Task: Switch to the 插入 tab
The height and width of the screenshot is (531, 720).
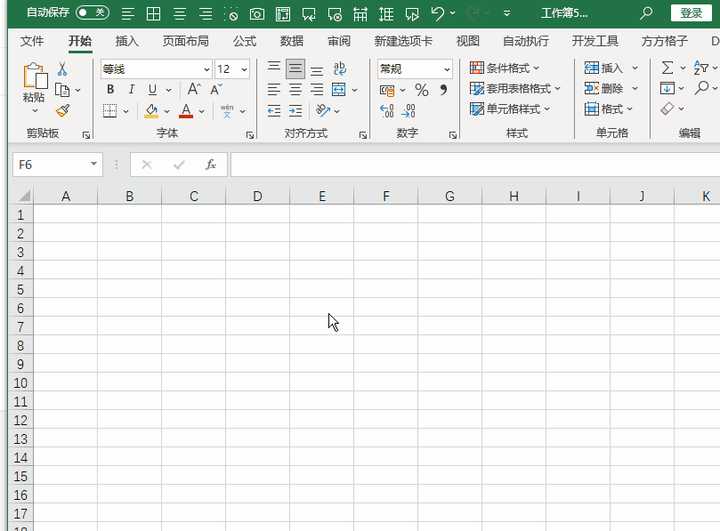Action: [127, 41]
